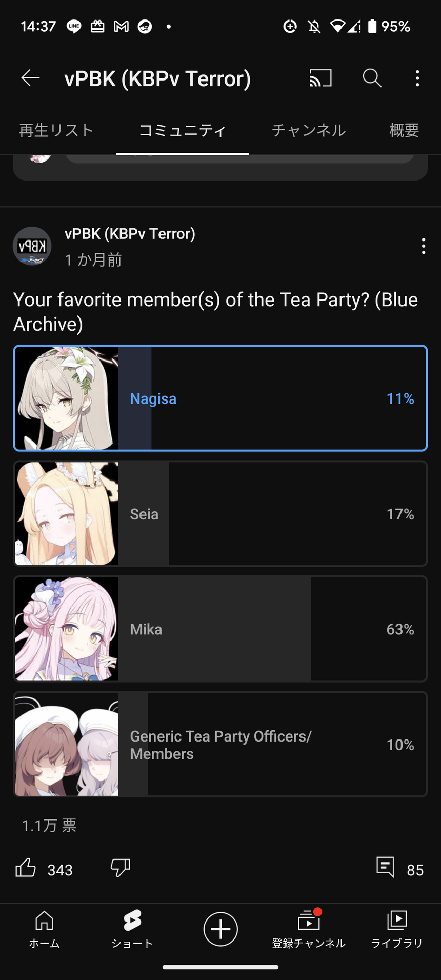Screen dimensions: 441x980
Task: Open the post comments icon
Action: (385, 867)
